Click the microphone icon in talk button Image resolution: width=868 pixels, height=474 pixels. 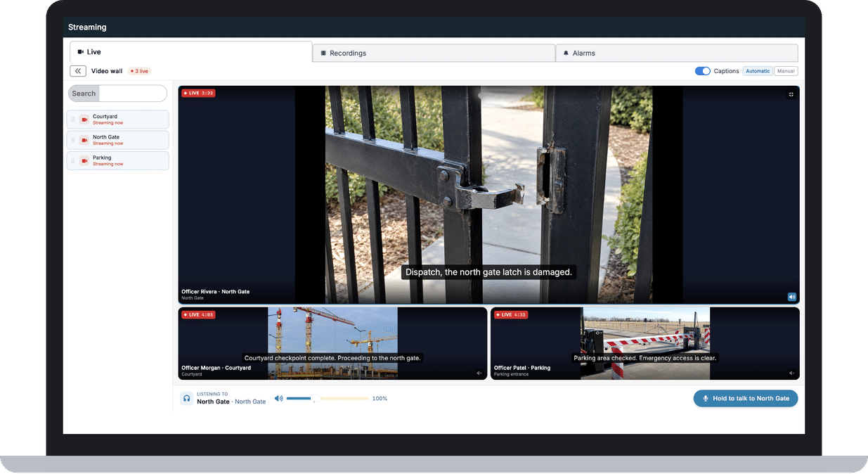706,398
